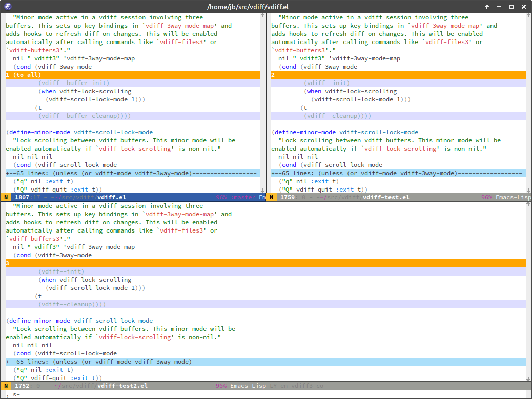Select the orange hunk header '3' in the vdiff-test2.el pane

(265, 263)
